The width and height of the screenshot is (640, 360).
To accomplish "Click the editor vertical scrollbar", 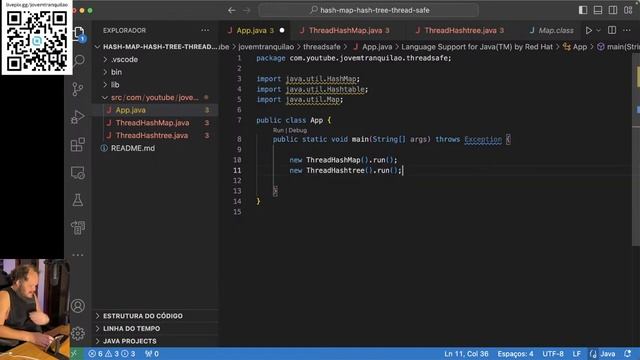I will pos(636,150).
